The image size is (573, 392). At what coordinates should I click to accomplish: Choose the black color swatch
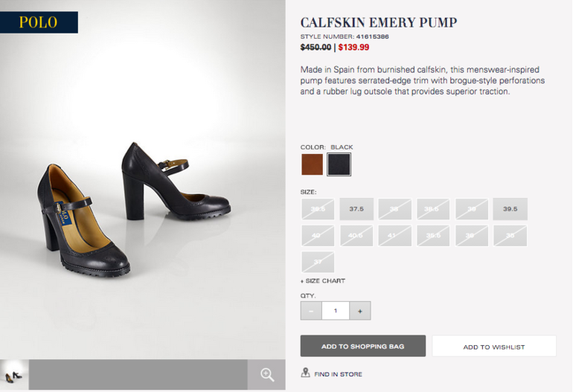[339, 164]
